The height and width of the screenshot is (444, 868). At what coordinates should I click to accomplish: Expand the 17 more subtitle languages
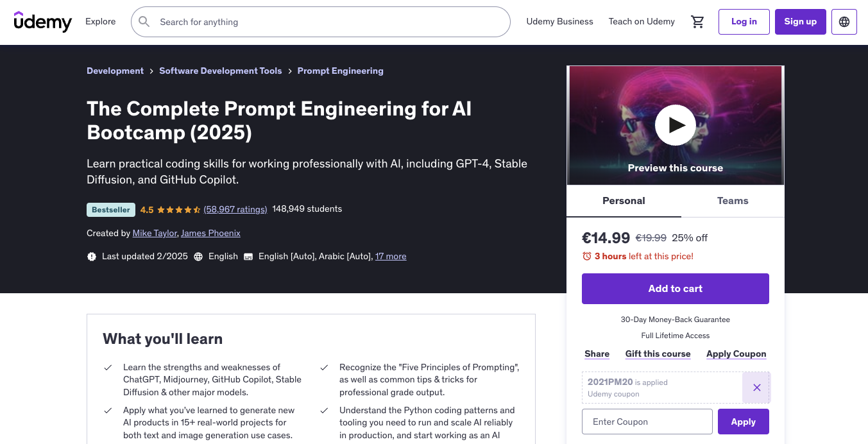click(391, 256)
